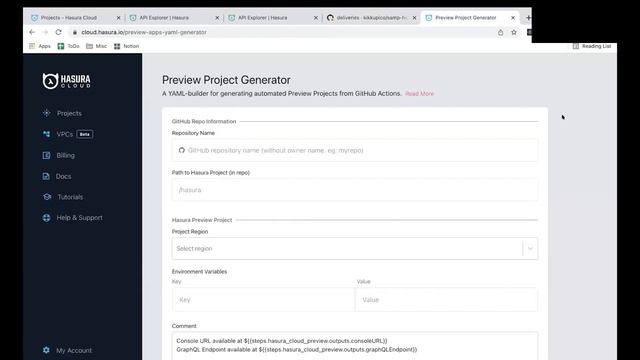The height and width of the screenshot is (360, 640).
Task: Open VPCs in the sidebar
Action: pyautogui.click(x=64, y=134)
